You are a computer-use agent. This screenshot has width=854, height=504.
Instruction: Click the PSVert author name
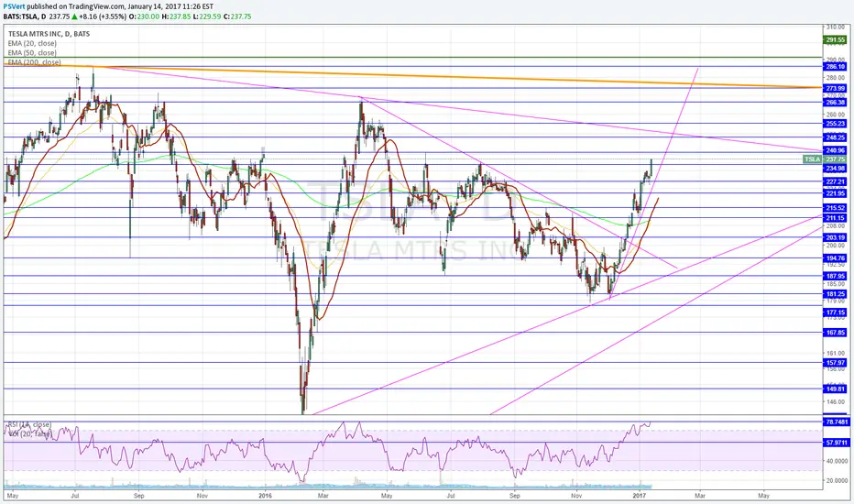[14, 6]
